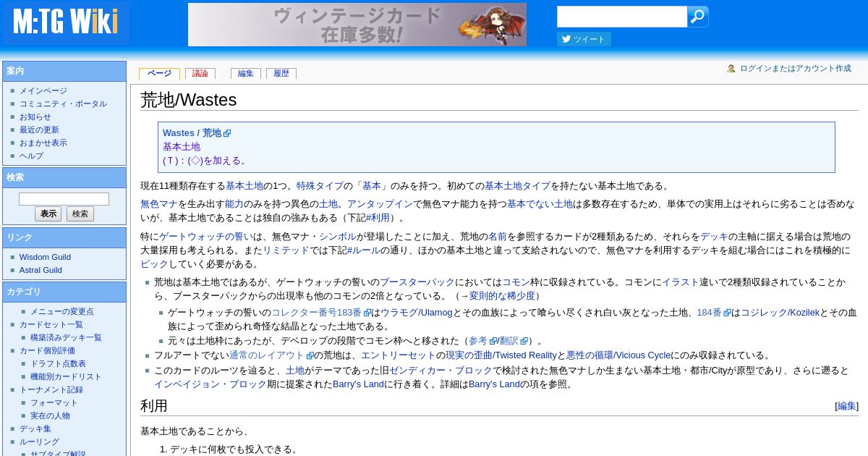The image size is (868, 456).
Task: Open メニューの変更点 in category list
Action: [61, 311]
